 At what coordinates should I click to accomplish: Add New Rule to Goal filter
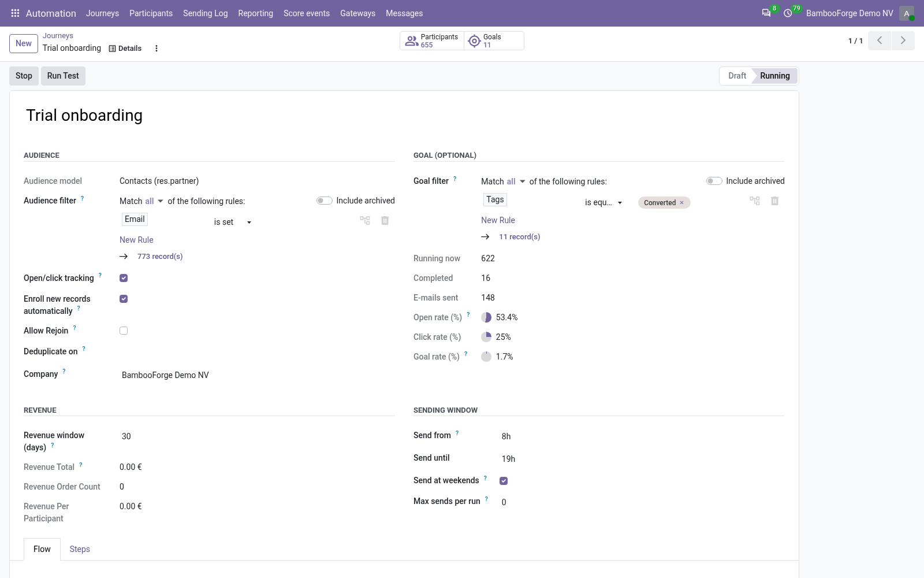[x=498, y=220]
